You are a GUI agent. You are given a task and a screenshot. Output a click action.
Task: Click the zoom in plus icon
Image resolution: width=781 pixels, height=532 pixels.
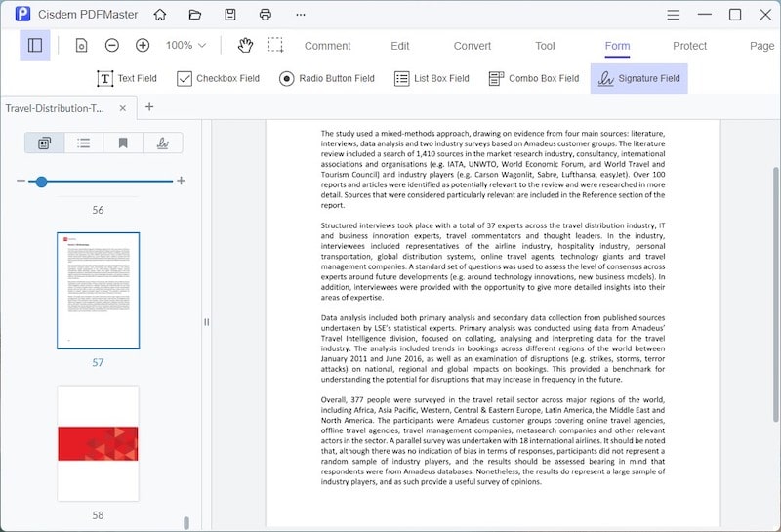143,45
